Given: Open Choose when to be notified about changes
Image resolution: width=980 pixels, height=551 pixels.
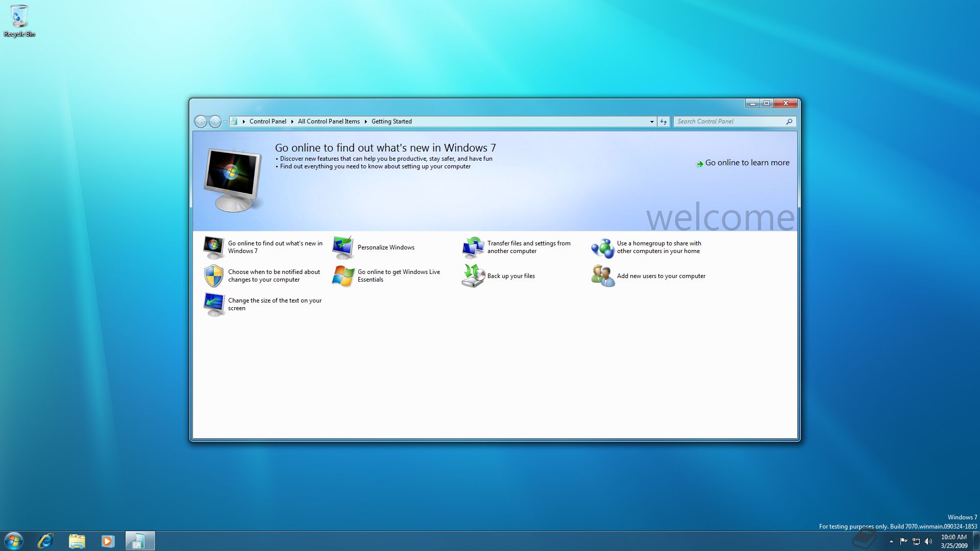Looking at the screenshot, I should (x=274, y=276).
